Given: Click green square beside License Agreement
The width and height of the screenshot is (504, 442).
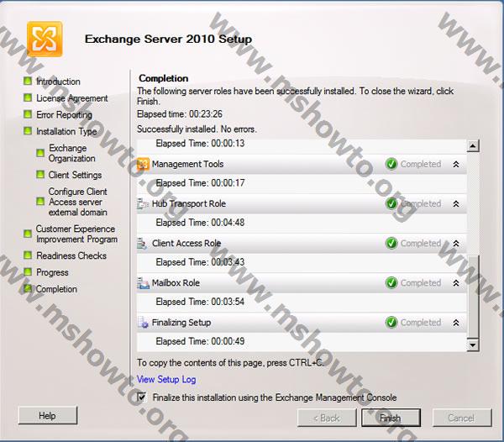Looking at the screenshot, I should click(28, 97).
